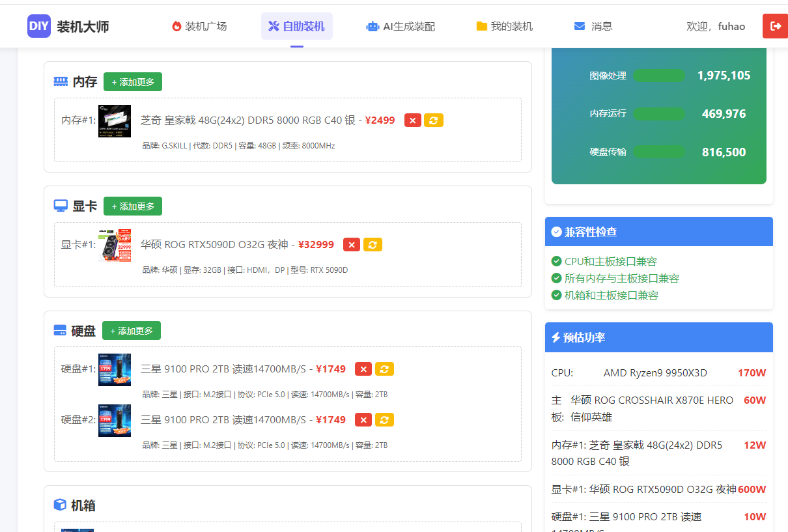
Task: Click 芝奇 皇家戟 48G DDR5 product name
Action: pyautogui.click(x=248, y=120)
